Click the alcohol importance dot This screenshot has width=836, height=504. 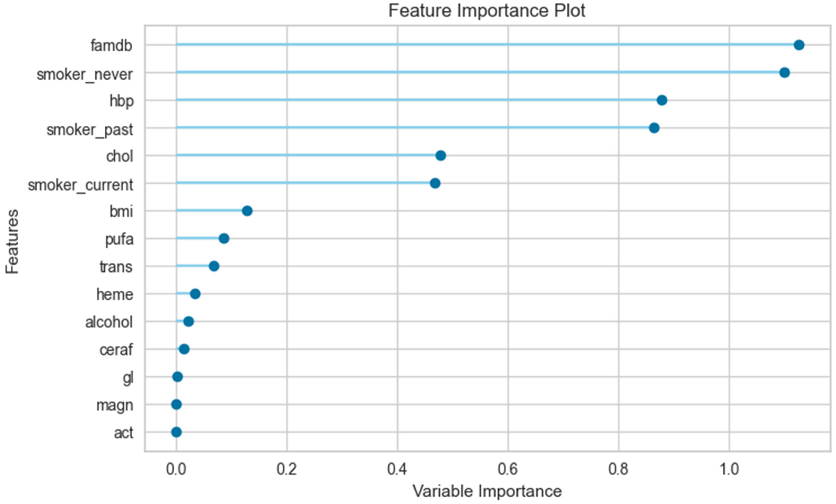[189, 322]
